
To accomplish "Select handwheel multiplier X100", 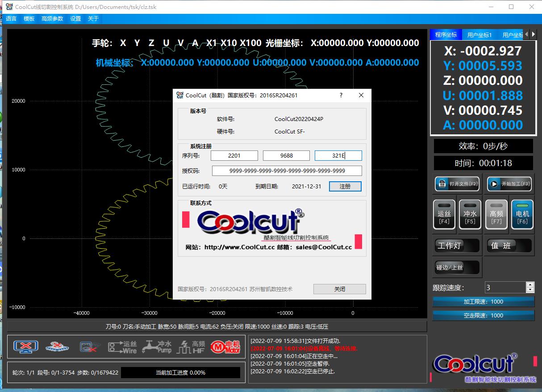I will 250,43.
